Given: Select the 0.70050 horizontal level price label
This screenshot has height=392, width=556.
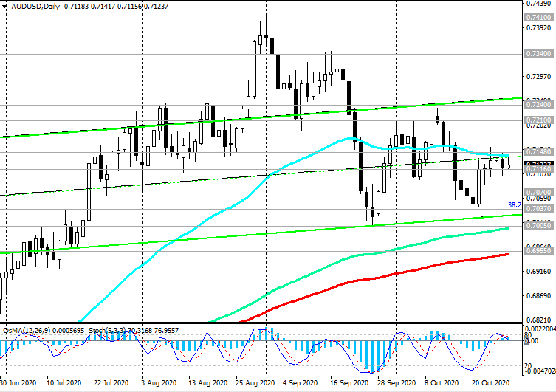Looking at the screenshot, I should (538, 225).
